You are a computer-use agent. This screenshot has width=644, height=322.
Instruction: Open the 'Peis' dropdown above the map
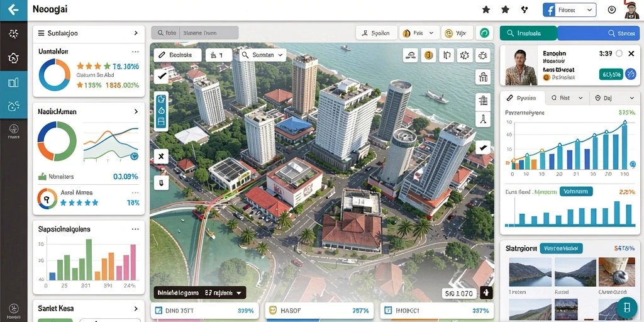[x=419, y=33]
